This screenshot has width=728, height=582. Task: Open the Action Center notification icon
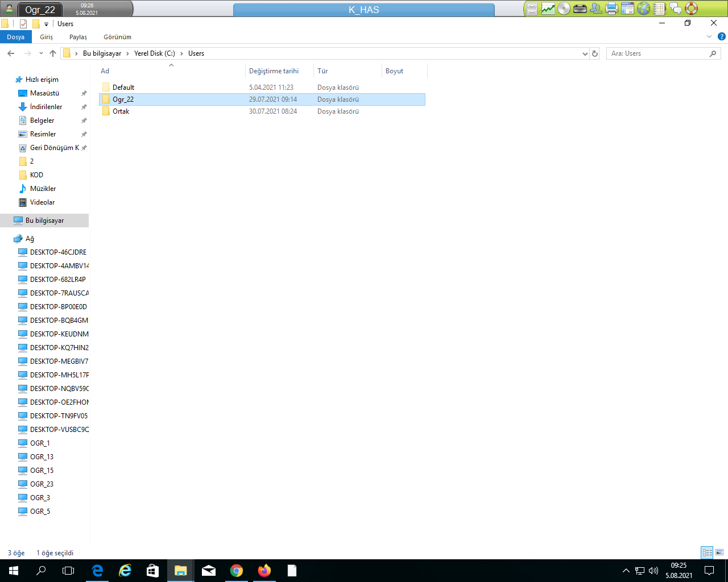point(709,571)
